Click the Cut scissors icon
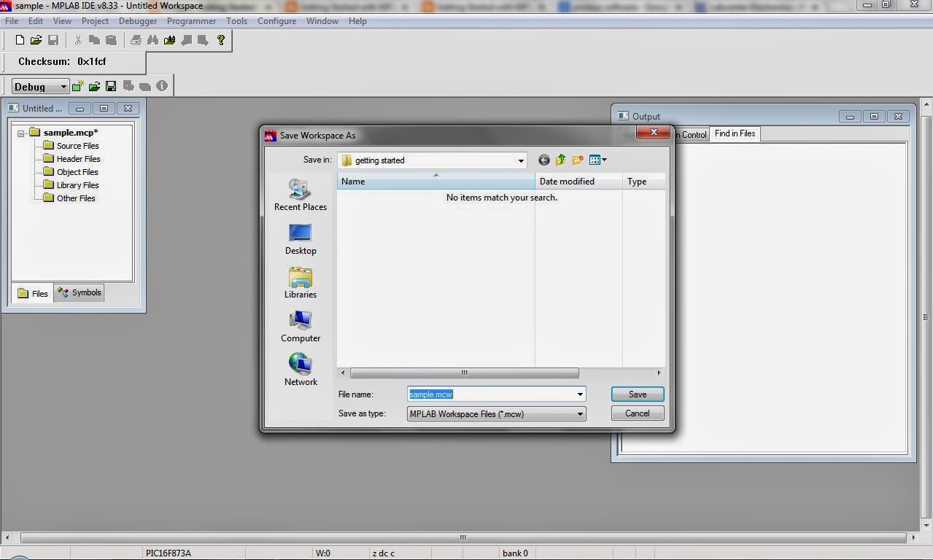The height and width of the screenshot is (560, 933). click(x=78, y=41)
